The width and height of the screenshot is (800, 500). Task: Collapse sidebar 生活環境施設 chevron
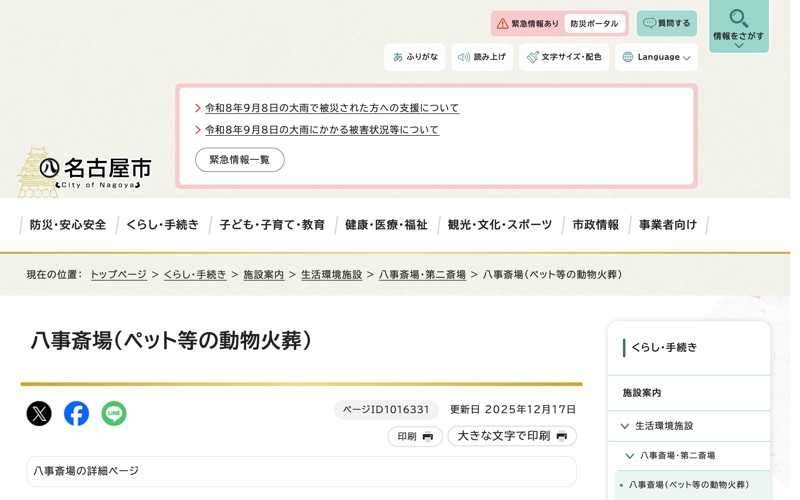[624, 426]
